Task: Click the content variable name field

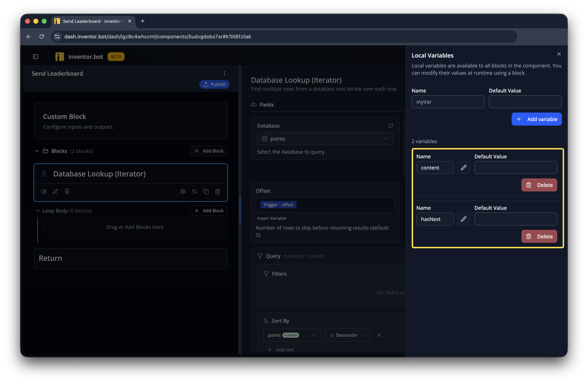Action: (x=435, y=168)
